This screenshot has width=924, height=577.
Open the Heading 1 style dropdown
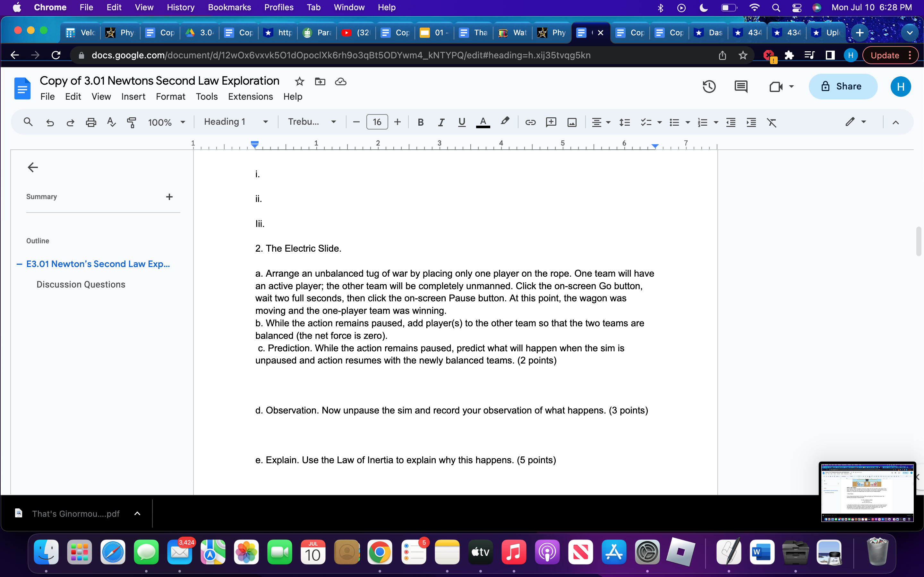click(235, 122)
